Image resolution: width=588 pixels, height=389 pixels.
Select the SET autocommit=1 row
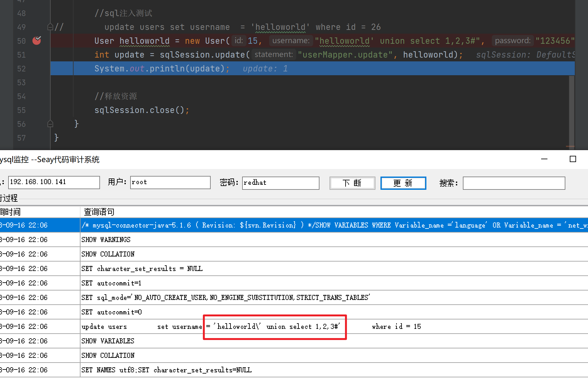click(294, 283)
